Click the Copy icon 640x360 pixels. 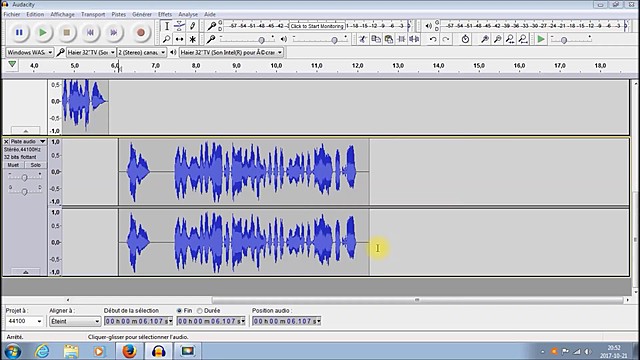point(376,39)
